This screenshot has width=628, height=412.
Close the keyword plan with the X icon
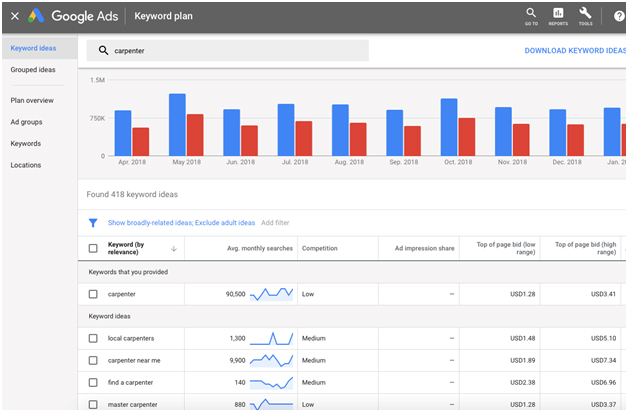click(x=15, y=16)
